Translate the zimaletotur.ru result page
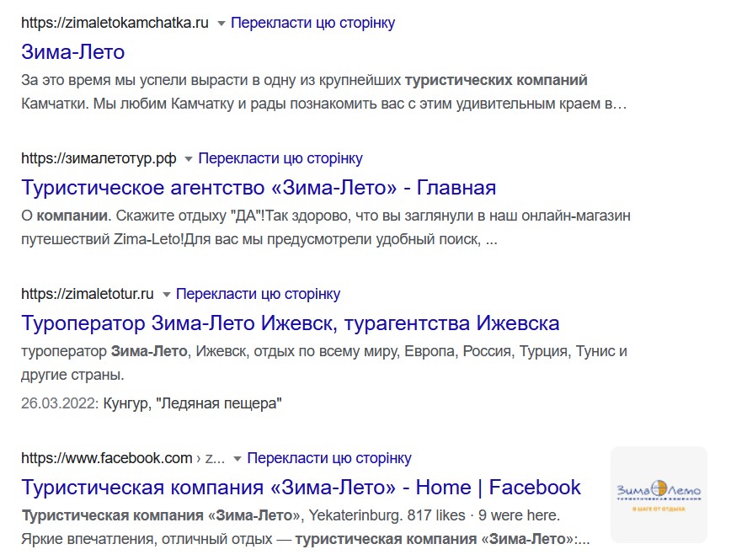731x560 pixels. click(x=259, y=294)
